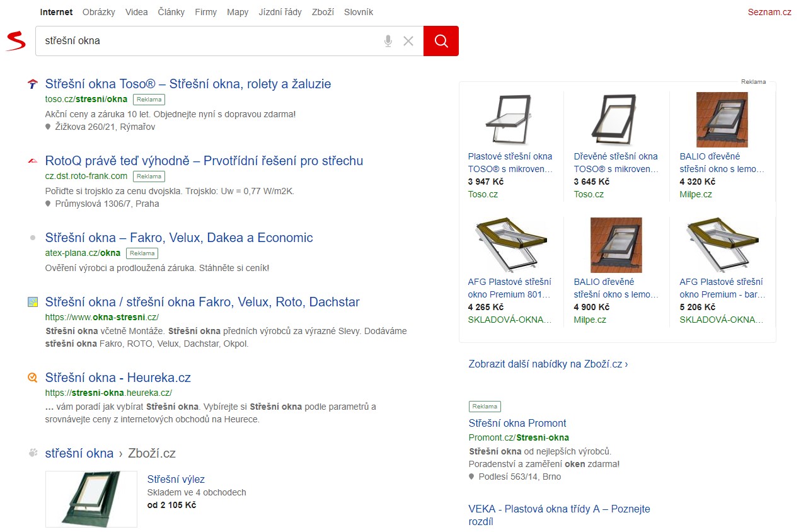Open 'Dřevěné střešní okna TOSO®' product title
801x532 pixels.
point(616,163)
